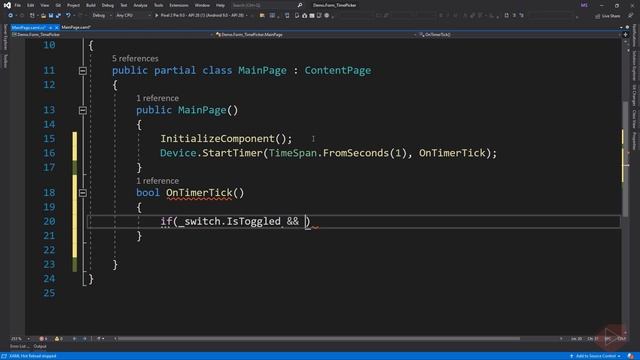The image size is (640, 360).
Task: Toggle pin on MainPage.xaml.cs tab
Action: click(x=50, y=27)
